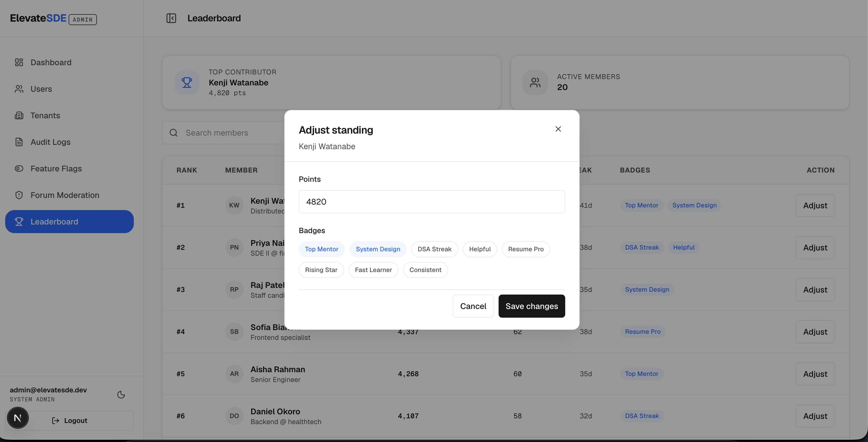The width and height of the screenshot is (868, 442).
Task: Collapse the sidebar panel icon
Action: 171,18
